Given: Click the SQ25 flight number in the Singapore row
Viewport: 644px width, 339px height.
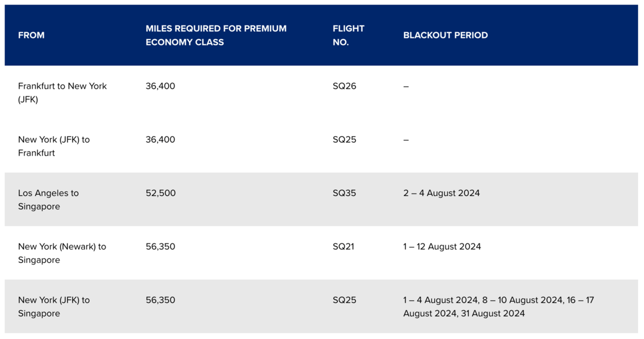Looking at the screenshot, I should [x=344, y=300].
